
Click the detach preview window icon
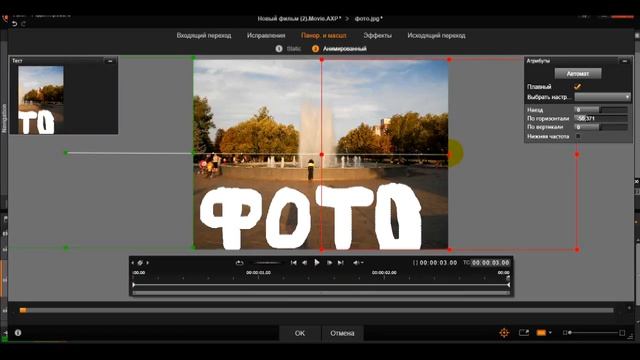[x=524, y=333]
